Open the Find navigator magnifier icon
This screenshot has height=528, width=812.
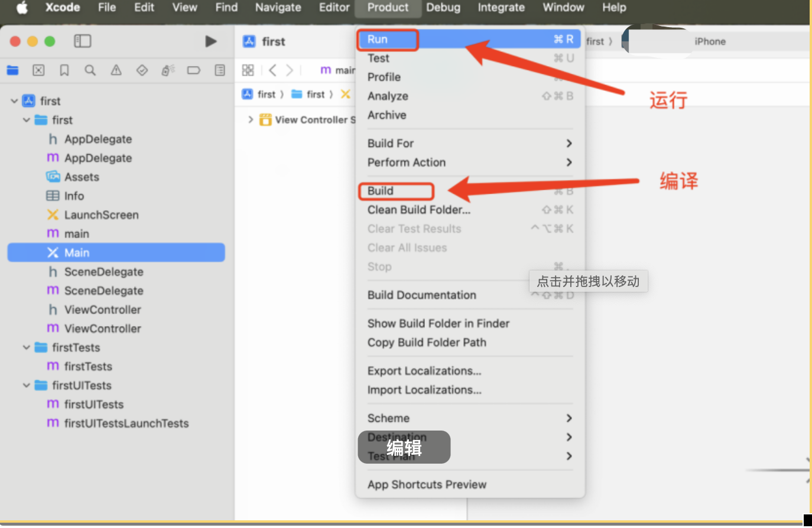90,70
